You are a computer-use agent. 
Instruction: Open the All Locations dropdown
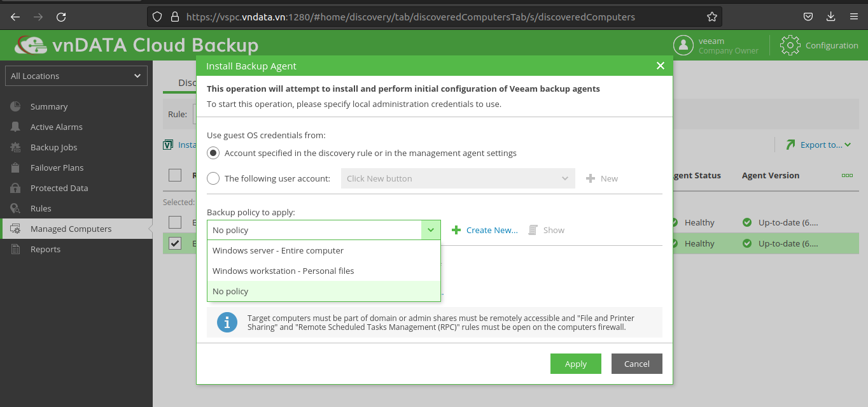coord(76,76)
